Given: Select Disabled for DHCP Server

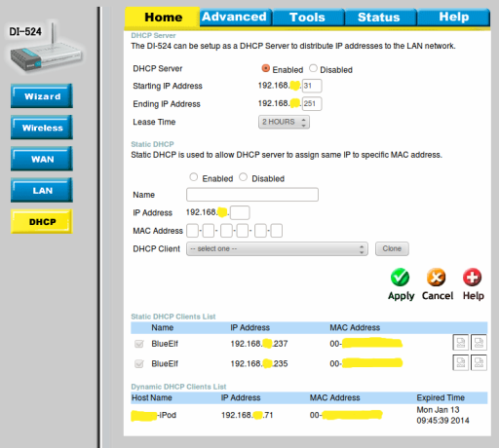Looking at the screenshot, I should pyautogui.click(x=313, y=68).
